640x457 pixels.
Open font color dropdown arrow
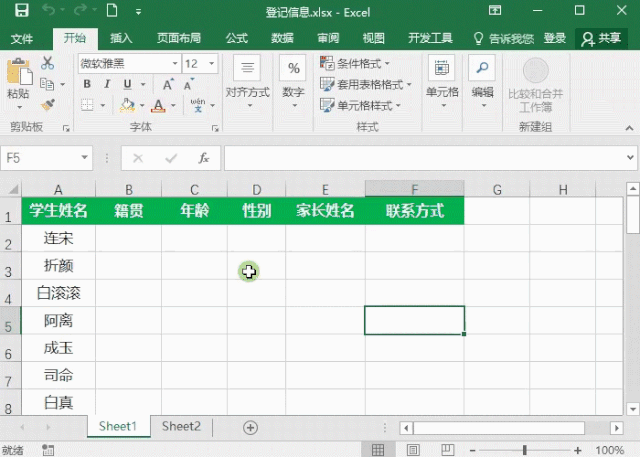[173, 105]
